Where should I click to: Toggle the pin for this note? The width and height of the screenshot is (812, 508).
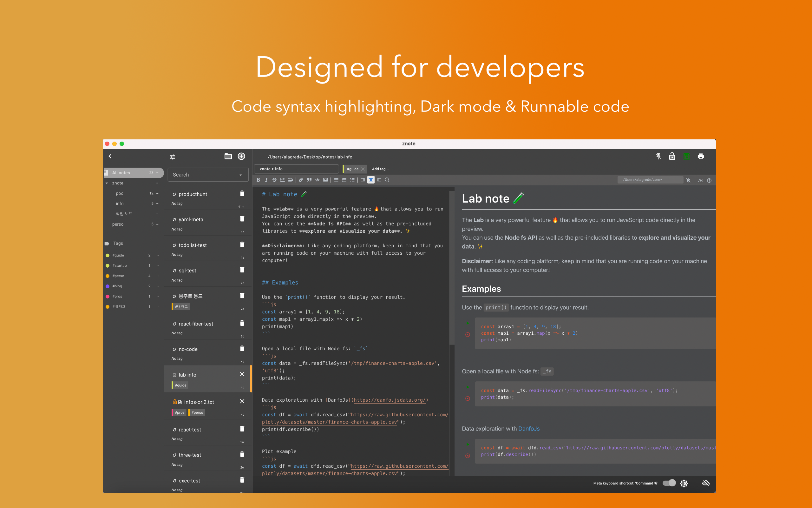click(x=658, y=156)
